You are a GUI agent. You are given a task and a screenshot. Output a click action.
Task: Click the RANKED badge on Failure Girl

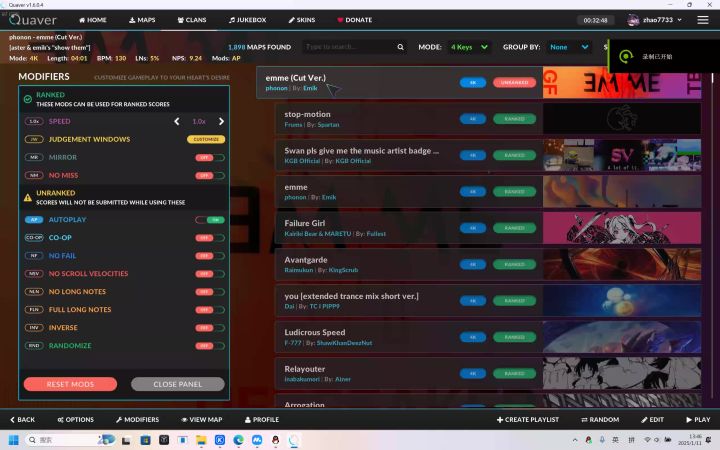tap(514, 228)
